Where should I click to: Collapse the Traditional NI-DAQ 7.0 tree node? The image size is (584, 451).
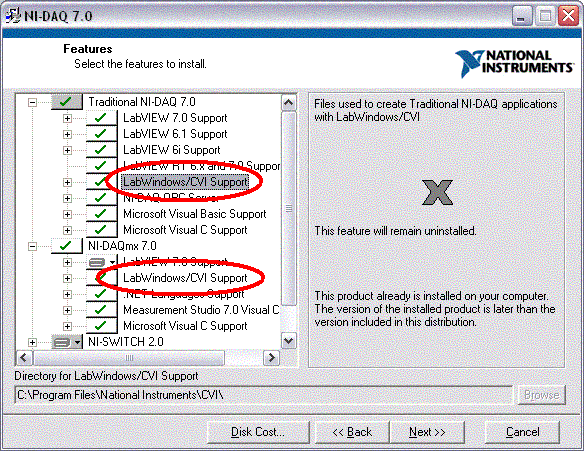[x=32, y=102]
